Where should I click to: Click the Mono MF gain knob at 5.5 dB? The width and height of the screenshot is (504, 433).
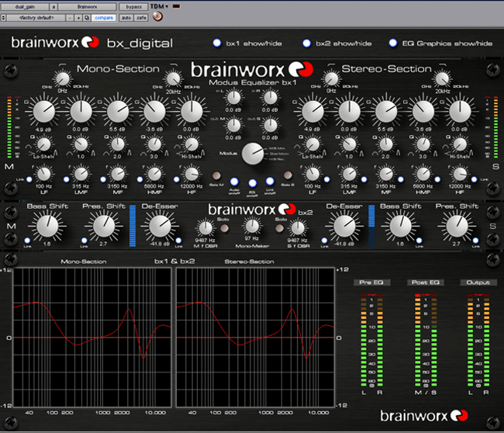click(x=118, y=111)
